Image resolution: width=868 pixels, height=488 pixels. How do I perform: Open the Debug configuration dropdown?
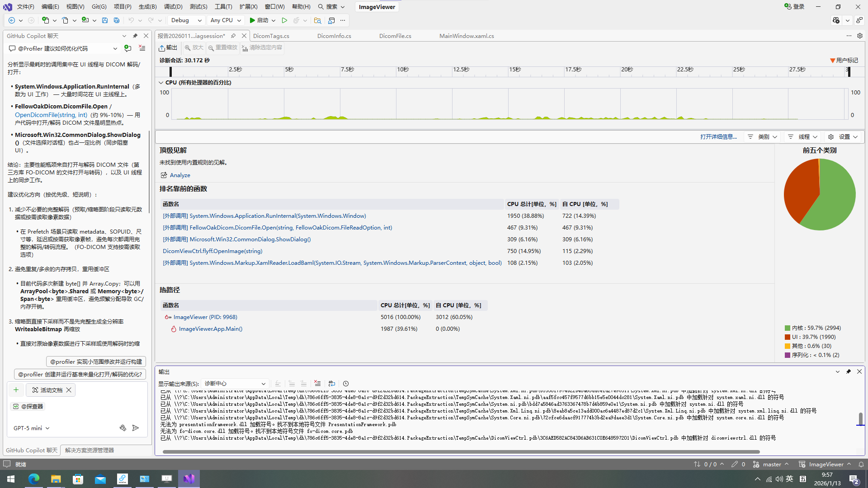pyautogui.click(x=186, y=20)
